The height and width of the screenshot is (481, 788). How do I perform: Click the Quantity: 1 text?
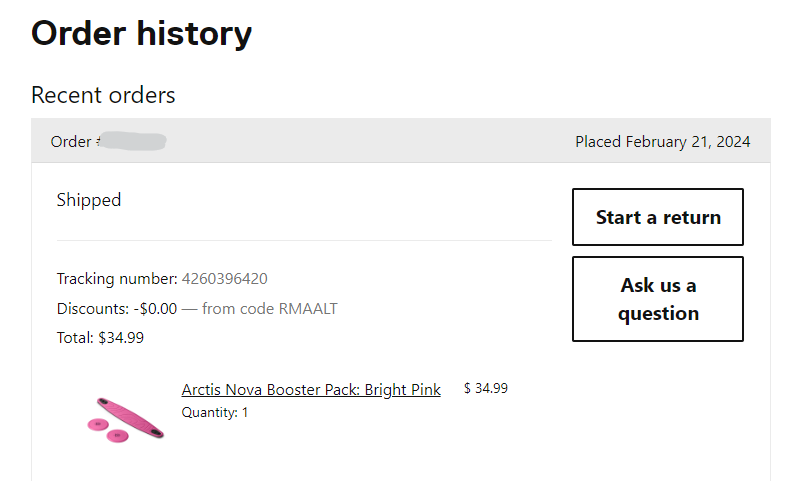click(215, 412)
